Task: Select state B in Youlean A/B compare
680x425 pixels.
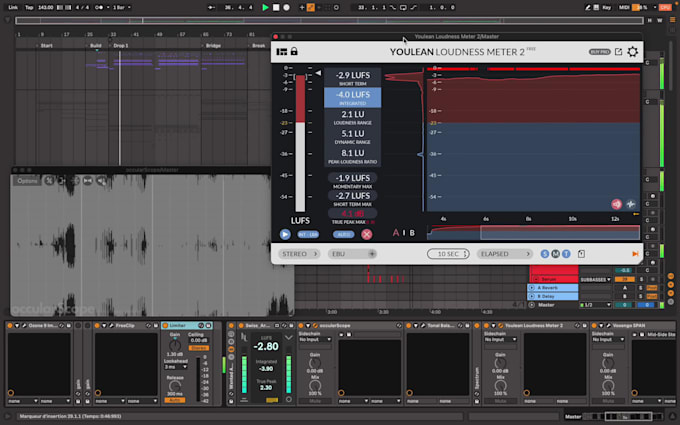Action: tap(412, 233)
